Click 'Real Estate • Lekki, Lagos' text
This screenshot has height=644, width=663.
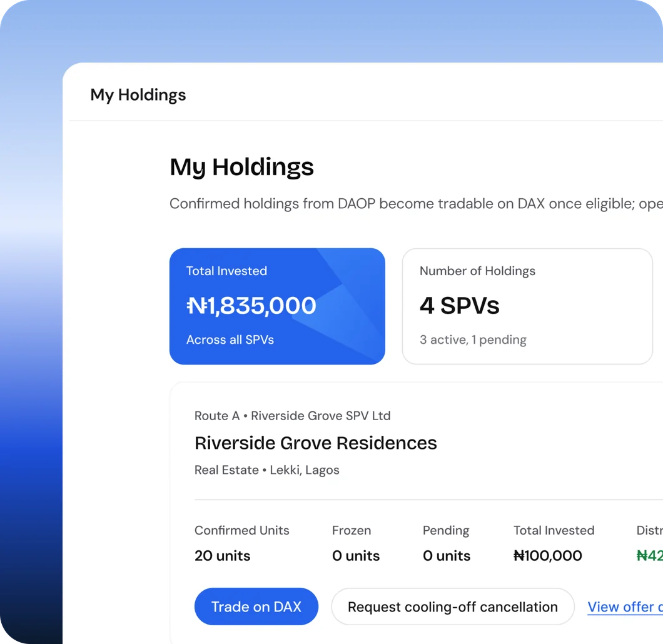point(267,470)
